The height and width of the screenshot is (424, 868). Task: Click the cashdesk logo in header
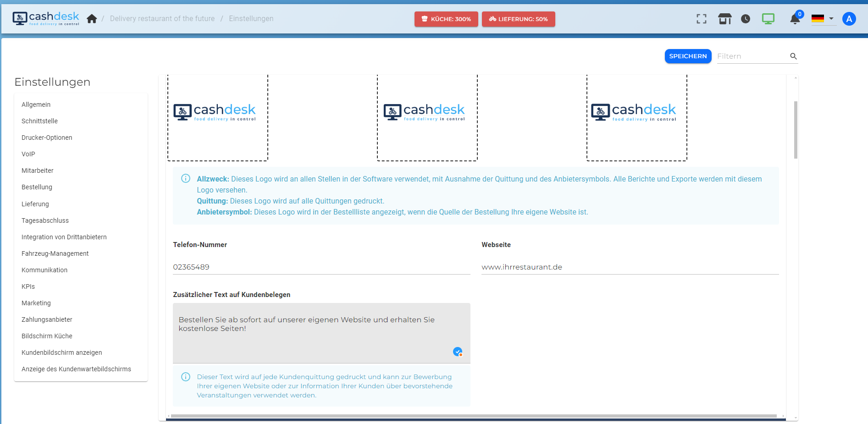(x=46, y=18)
